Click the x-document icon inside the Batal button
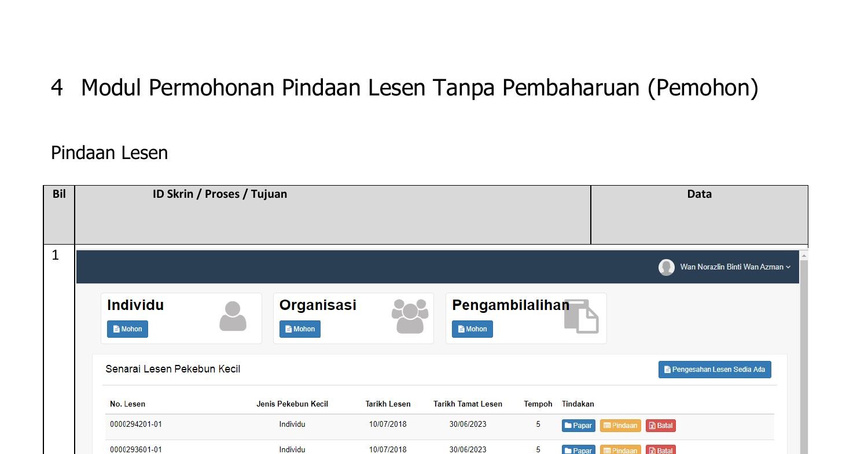 coord(652,425)
